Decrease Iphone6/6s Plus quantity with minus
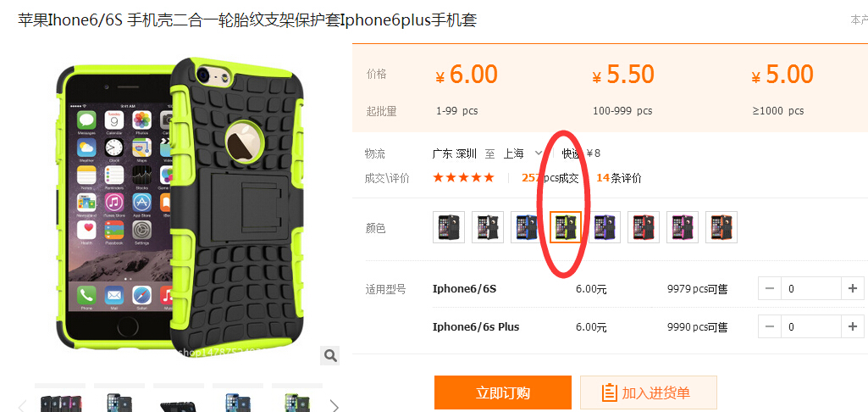Image resolution: width=868 pixels, height=412 pixels. (770, 326)
